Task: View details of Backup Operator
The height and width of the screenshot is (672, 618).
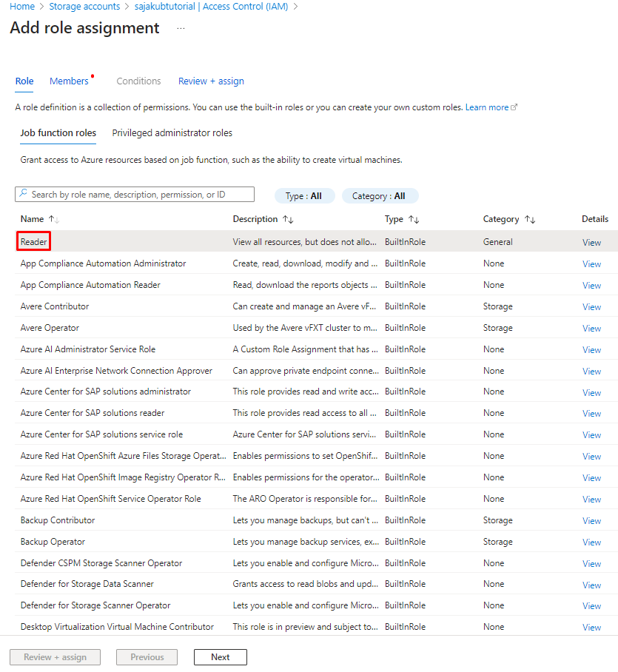Action: pos(591,542)
